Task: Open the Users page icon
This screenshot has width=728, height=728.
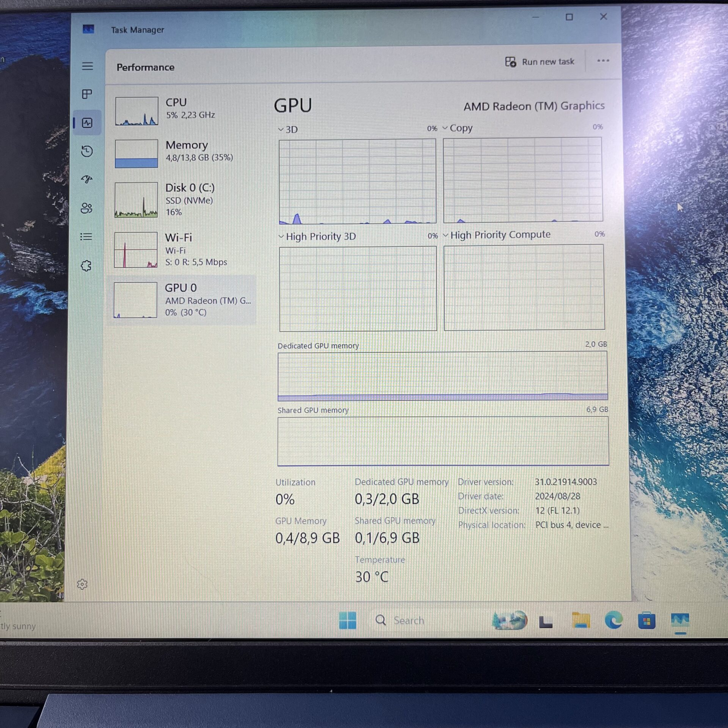Action: [x=86, y=208]
